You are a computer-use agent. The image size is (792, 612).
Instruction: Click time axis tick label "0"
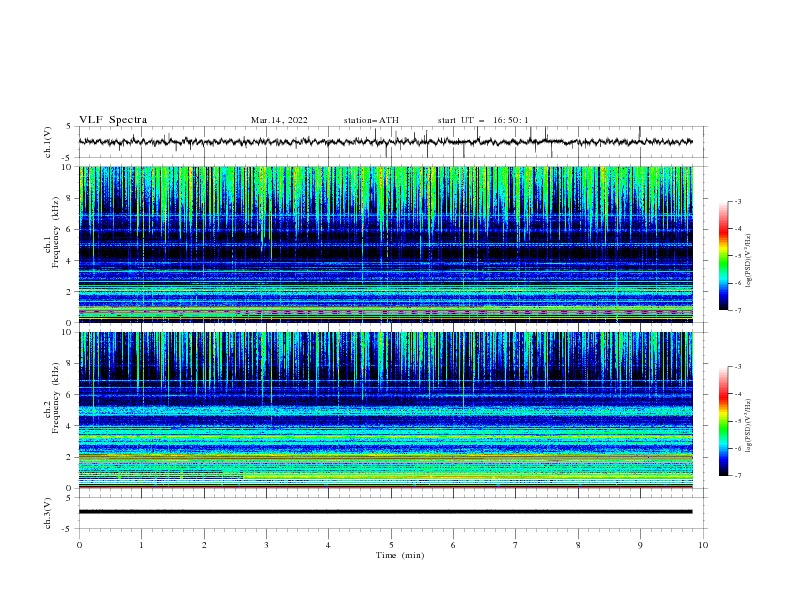pyautogui.click(x=79, y=545)
